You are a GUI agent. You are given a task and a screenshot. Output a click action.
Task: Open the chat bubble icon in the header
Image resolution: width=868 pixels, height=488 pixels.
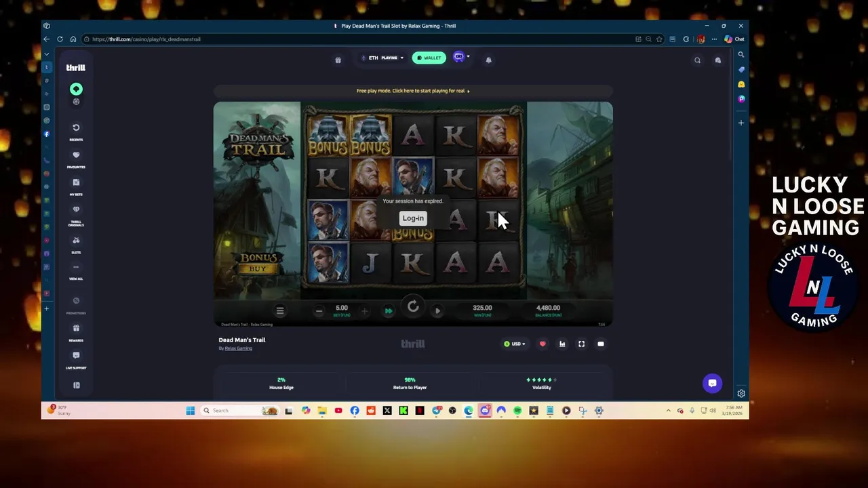(x=718, y=60)
